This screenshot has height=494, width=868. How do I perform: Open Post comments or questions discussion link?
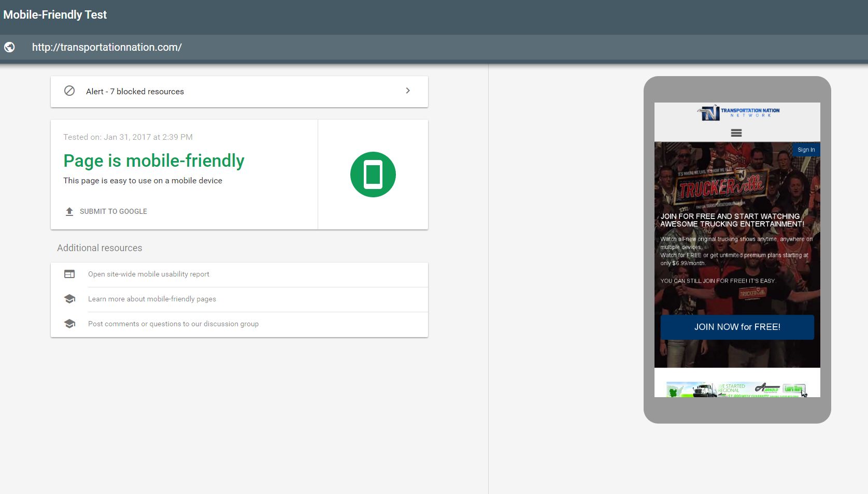click(x=173, y=324)
